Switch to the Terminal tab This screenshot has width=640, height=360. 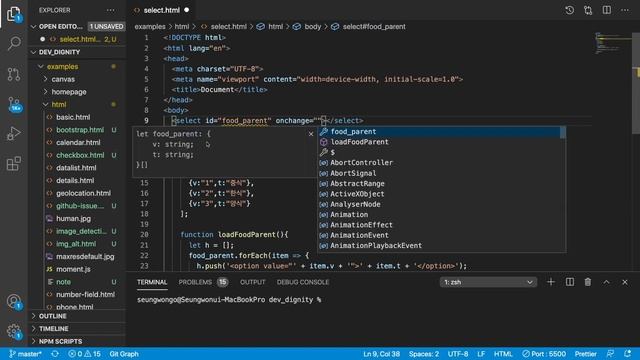tap(152, 282)
